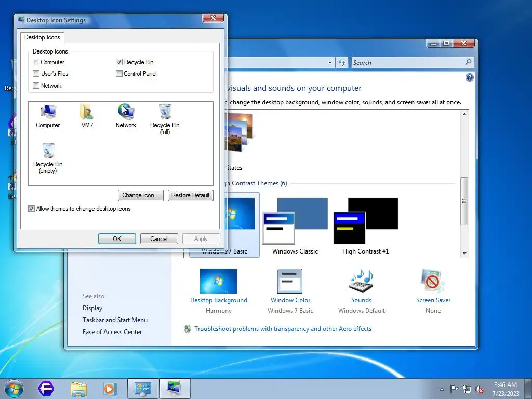Confirm with the OK button
This screenshot has width=532, height=399.
tap(117, 239)
